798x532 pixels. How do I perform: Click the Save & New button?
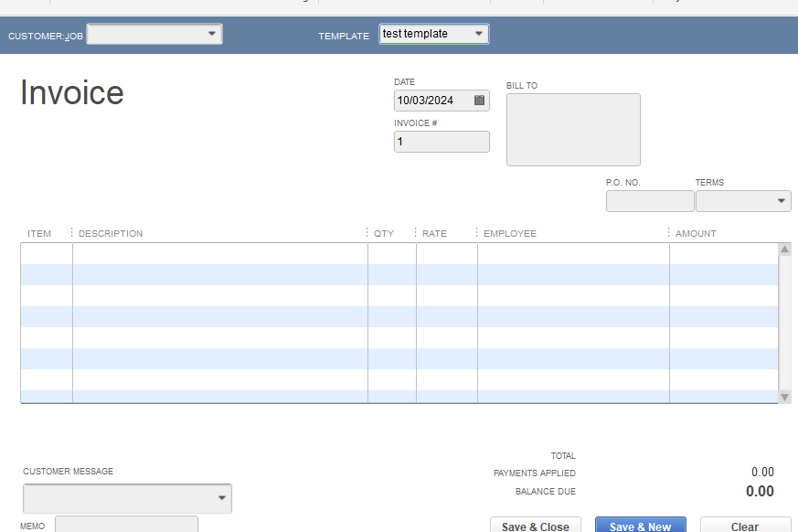click(x=640, y=526)
